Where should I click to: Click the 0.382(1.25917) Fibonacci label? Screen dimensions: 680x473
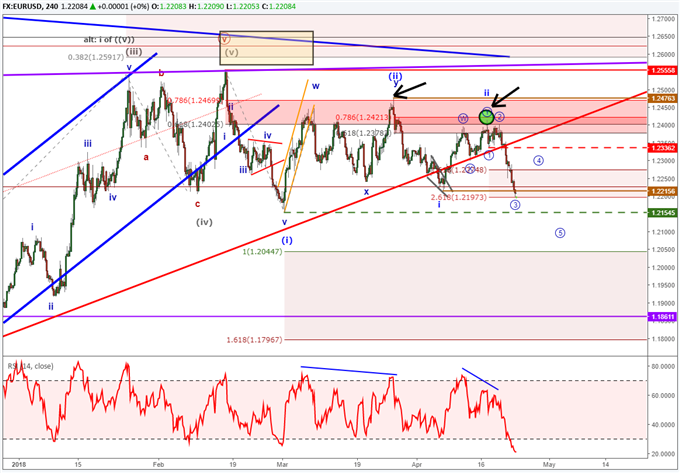click(x=96, y=57)
